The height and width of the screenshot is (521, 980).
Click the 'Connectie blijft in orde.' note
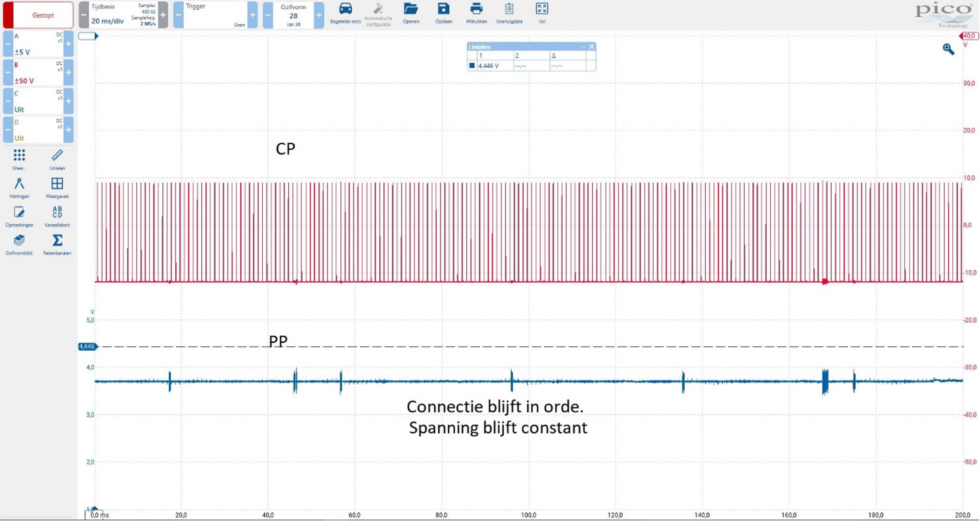point(495,407)
